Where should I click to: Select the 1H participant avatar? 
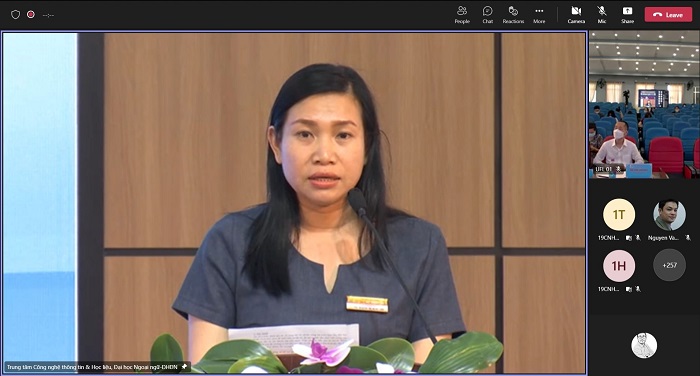point(619,266)
